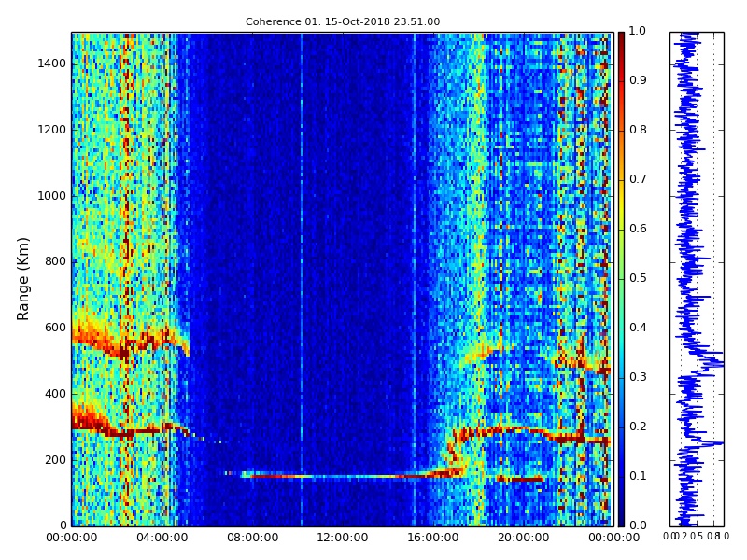Click the 0.0 label at the colorbar base

pos(638,525)
